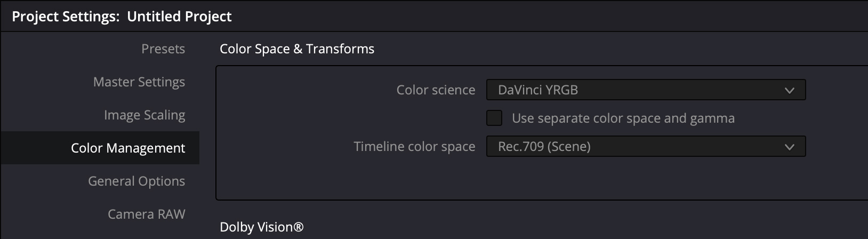Switch to the Camera RAW section

(146, 214)
